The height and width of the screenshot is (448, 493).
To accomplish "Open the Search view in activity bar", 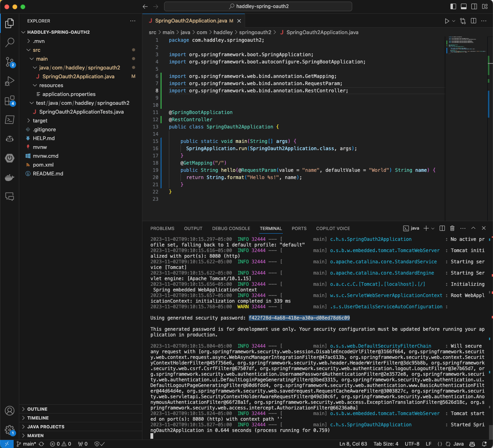I will tap(10, 42).
